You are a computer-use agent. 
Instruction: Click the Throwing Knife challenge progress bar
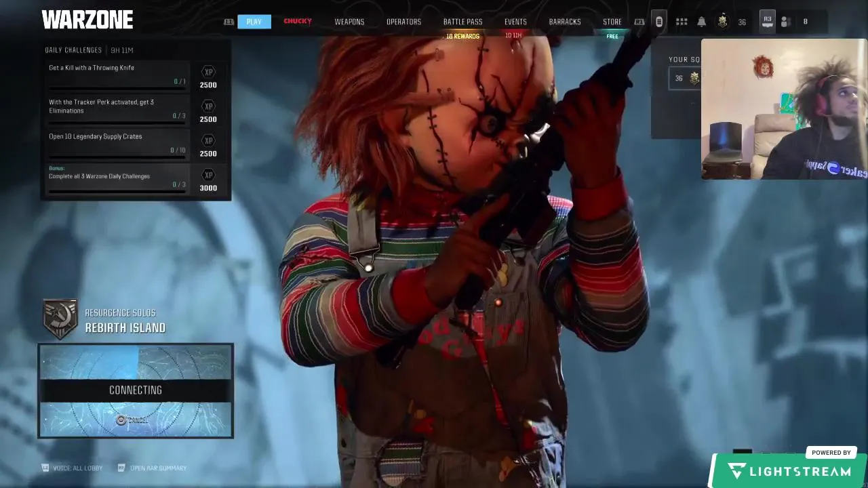[117, 88]
